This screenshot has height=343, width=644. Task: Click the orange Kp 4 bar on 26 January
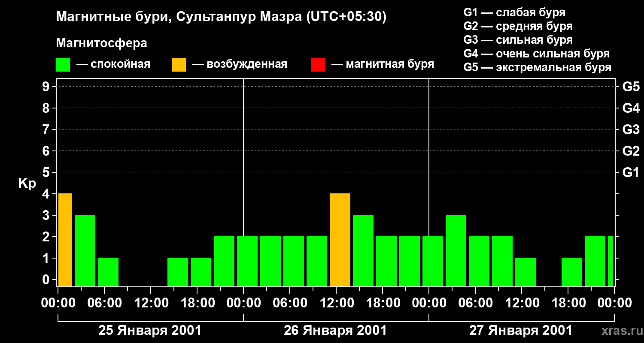pyautogui.click(x=340, y=240)
